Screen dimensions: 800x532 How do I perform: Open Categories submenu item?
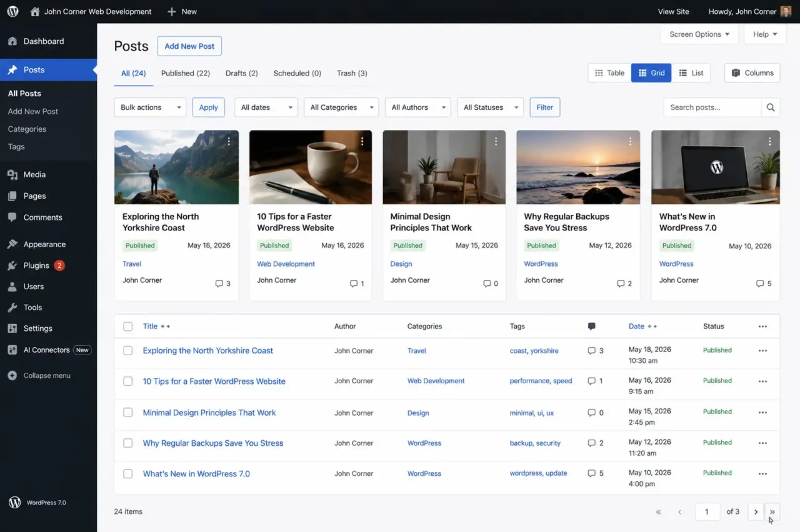(x=27, y=129)
